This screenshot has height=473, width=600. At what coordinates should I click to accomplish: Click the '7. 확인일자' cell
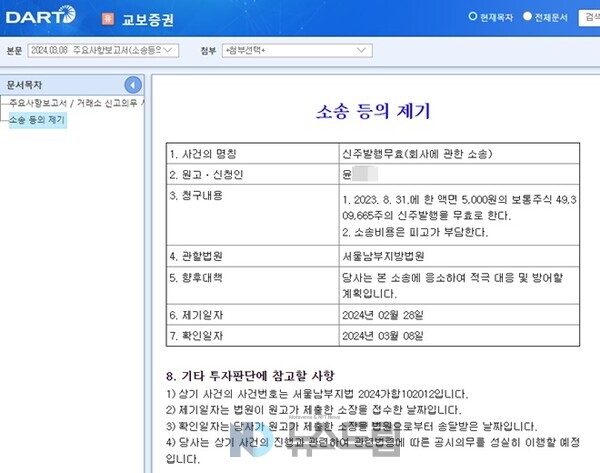pos(253,336)
